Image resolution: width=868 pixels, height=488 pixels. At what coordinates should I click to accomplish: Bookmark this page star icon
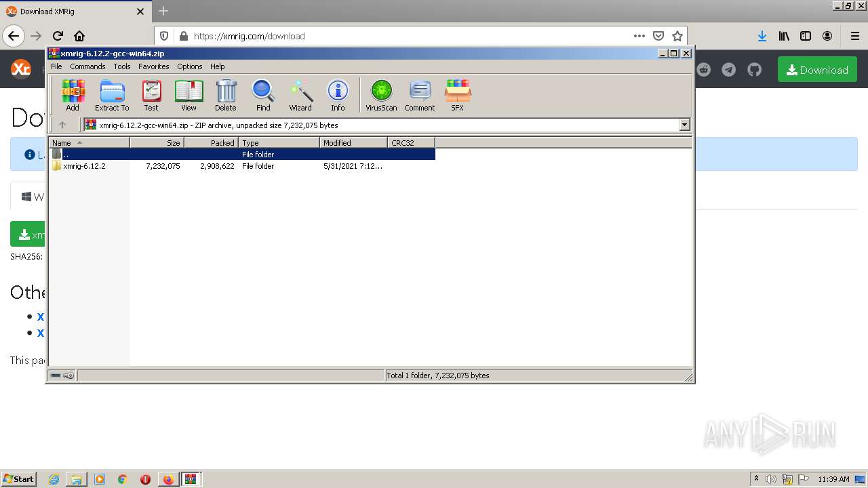(x=677, y=36)
